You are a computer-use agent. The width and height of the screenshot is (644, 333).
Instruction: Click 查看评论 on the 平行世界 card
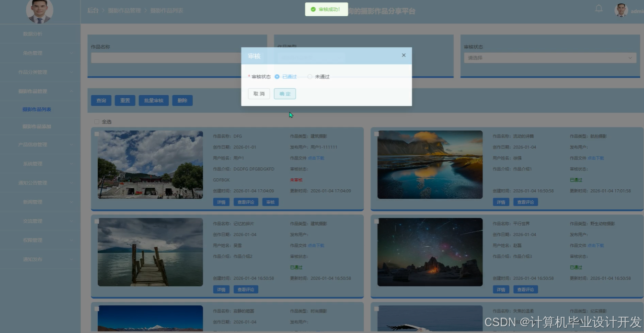coord(526,289)
